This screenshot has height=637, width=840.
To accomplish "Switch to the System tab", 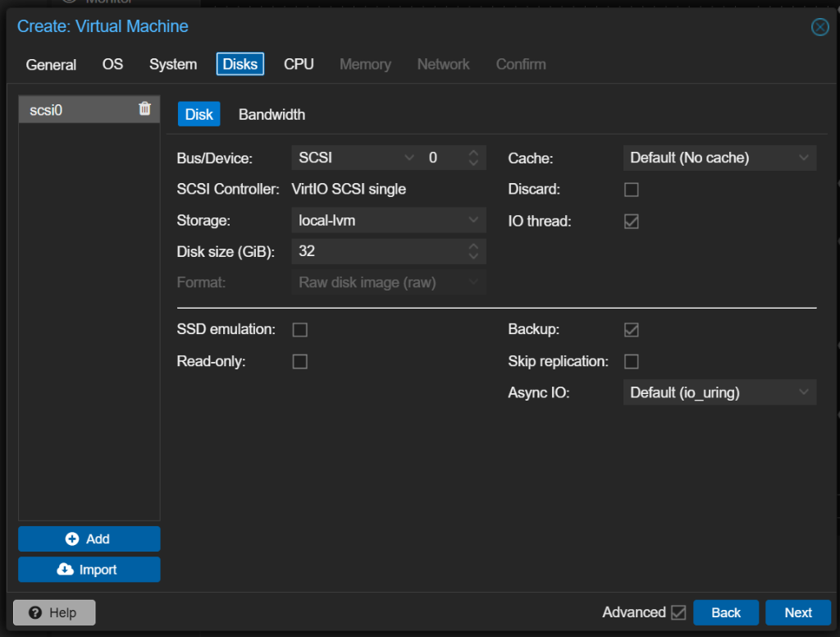I will point(173,64).
